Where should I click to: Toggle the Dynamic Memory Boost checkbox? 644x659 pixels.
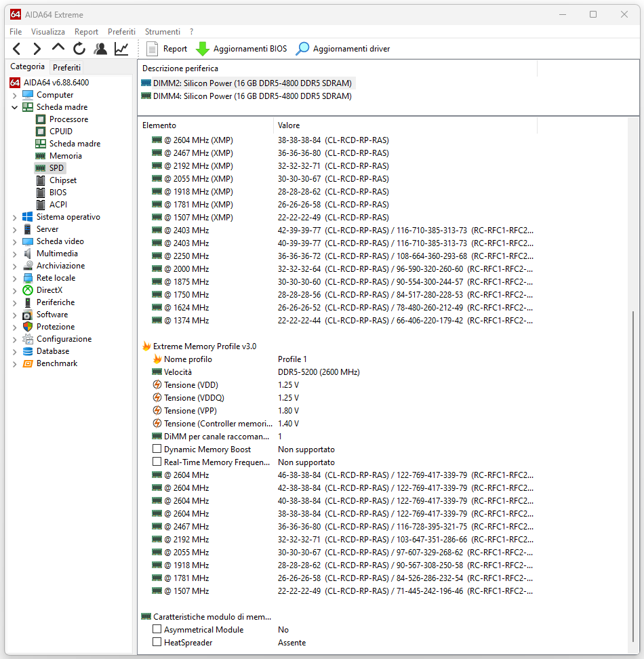[x=157, y=449]
